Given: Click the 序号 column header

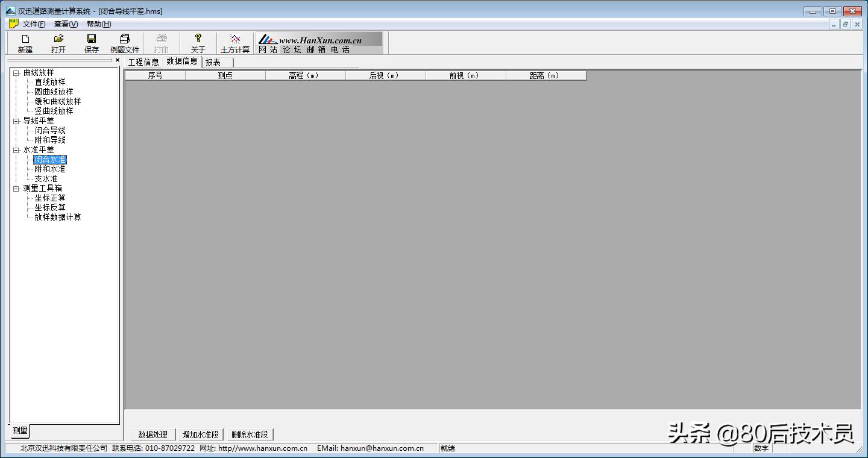Looking at the screenshot, I should point(155,75).
